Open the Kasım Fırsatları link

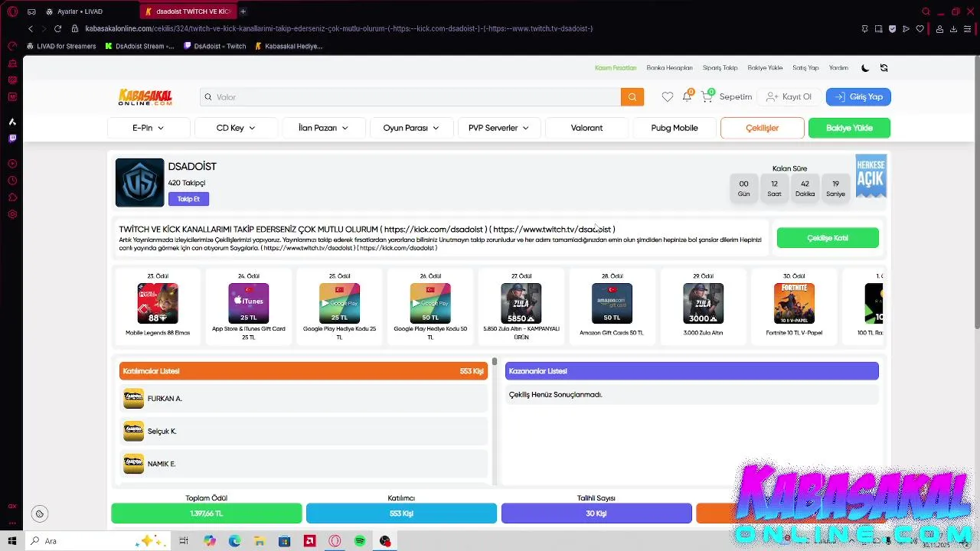[616, 68]
